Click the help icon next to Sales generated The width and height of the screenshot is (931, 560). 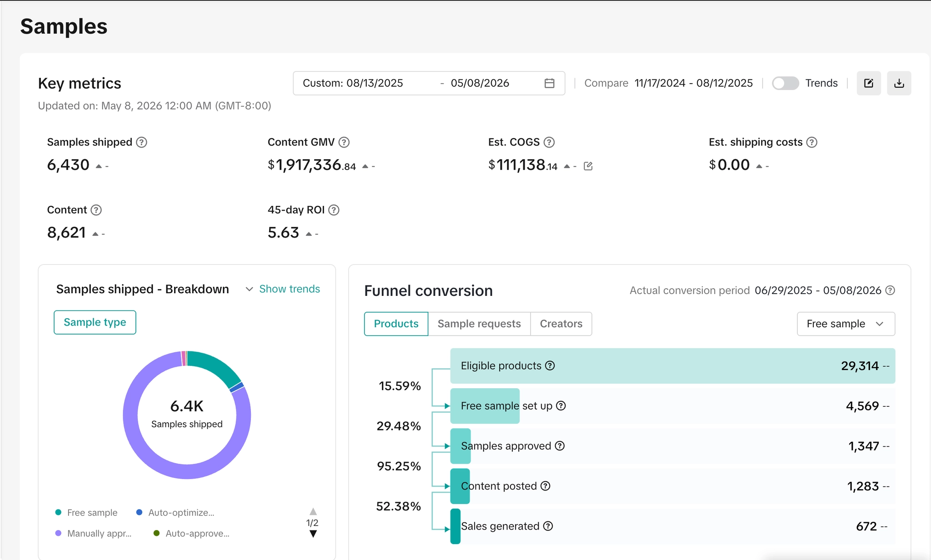548,526
